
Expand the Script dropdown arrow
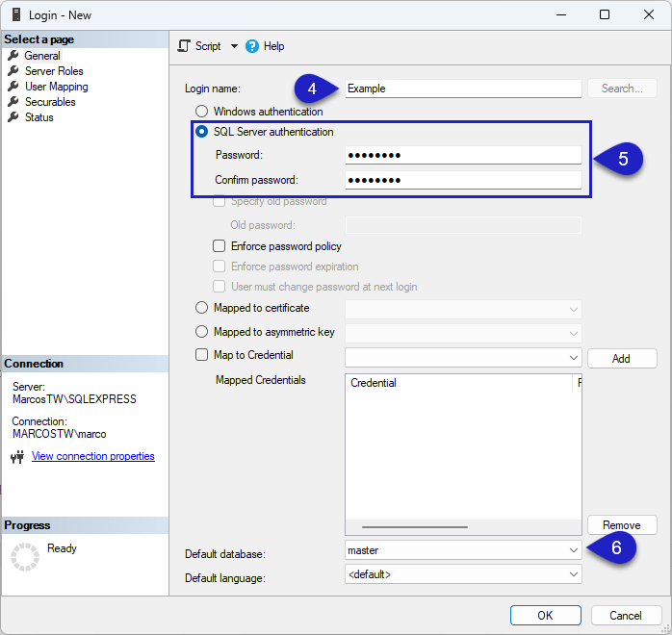[234, 46]
